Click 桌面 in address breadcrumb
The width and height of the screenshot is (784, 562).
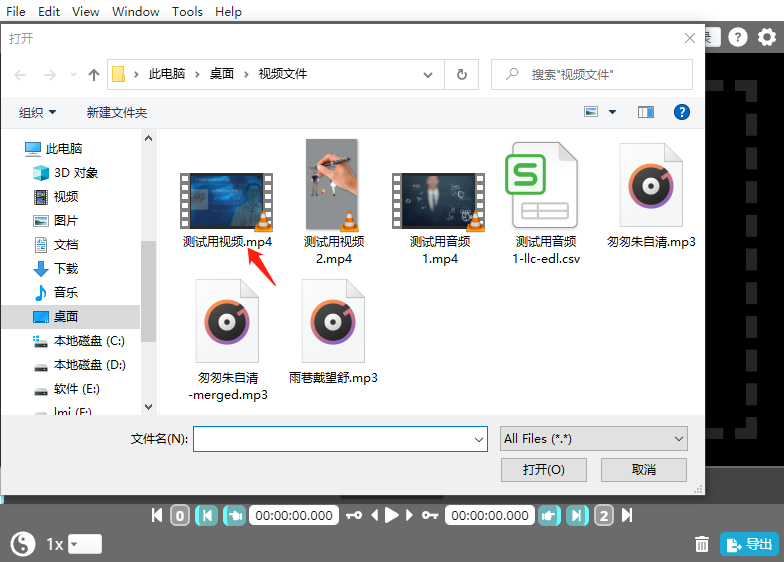tap(222, 74)
